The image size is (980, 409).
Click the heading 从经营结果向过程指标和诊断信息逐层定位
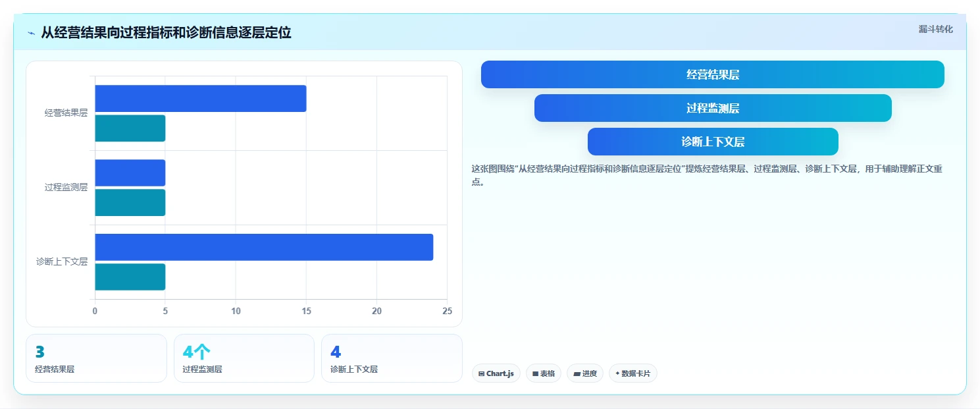[166, 32]
